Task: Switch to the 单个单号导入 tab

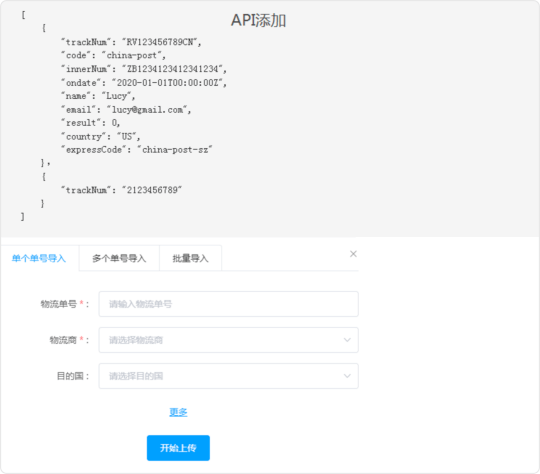Action: coord(39,258)
